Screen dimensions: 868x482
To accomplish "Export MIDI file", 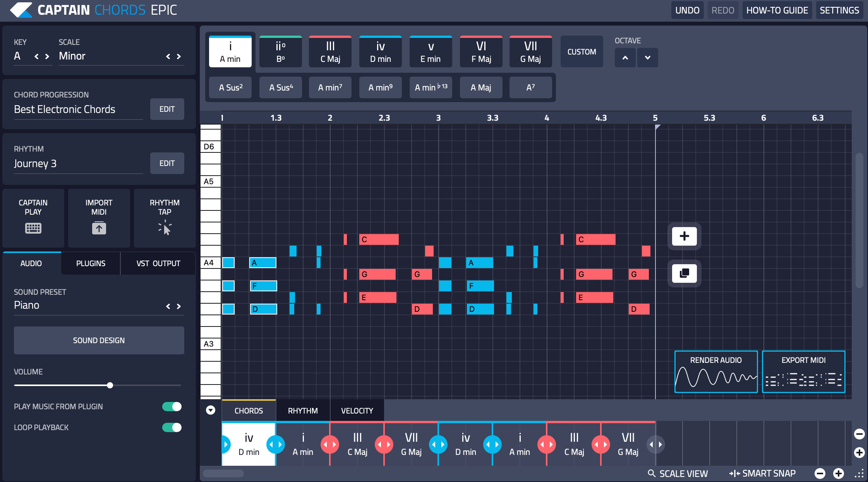I will click(803, 372).
